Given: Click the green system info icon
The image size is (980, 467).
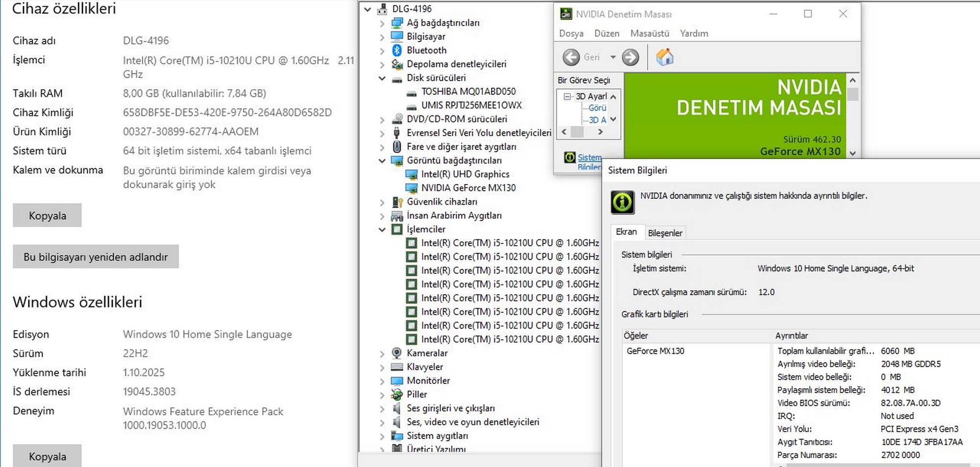Looking at the screenshot, I should point(622,202).
